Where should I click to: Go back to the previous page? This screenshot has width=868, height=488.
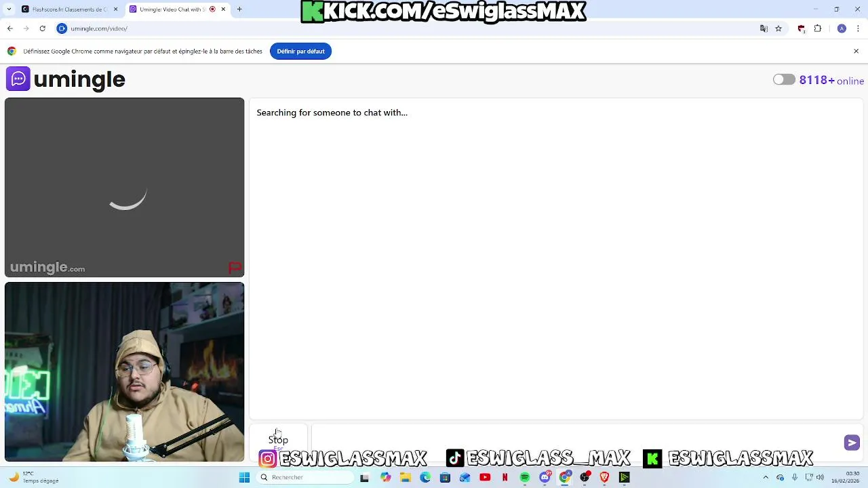click(x=9, y=28)
